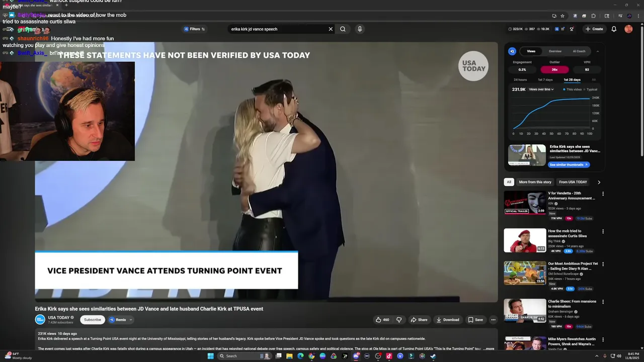
Task: Open Curtis Sliwa mob video thumbnail
Action: [525, 240]
